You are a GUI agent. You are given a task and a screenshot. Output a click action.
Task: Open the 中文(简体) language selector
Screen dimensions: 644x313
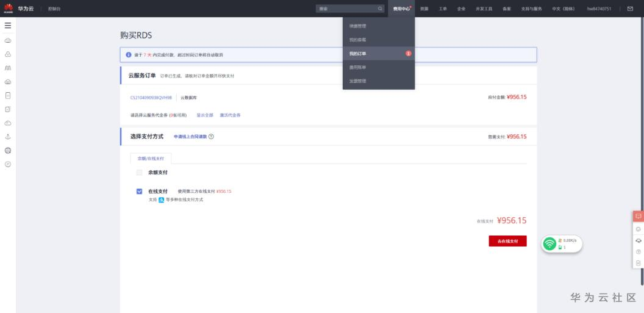click(x=563, y=9)
